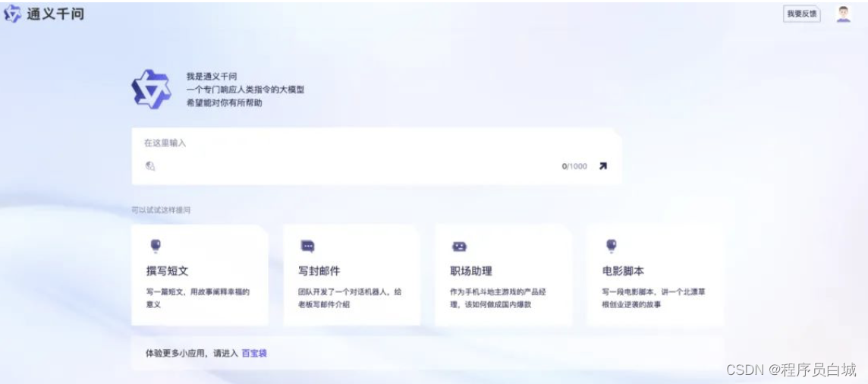
Task: Click the 可以试试这样提问 hint text
Action: pyautogui.click(x=161, y=210)
